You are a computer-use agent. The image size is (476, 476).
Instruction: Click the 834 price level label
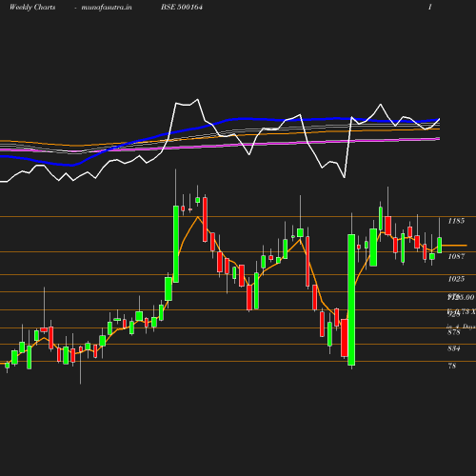coord(454,348)
